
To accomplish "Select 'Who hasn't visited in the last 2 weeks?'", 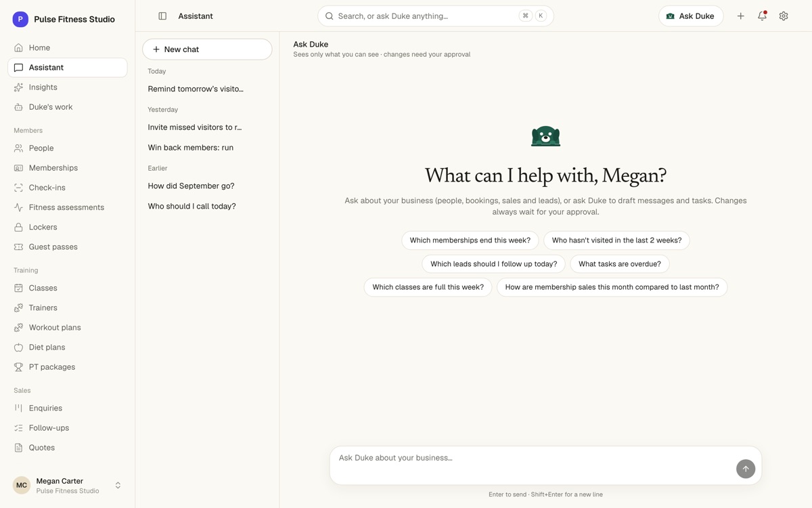I will click(616, 240).
